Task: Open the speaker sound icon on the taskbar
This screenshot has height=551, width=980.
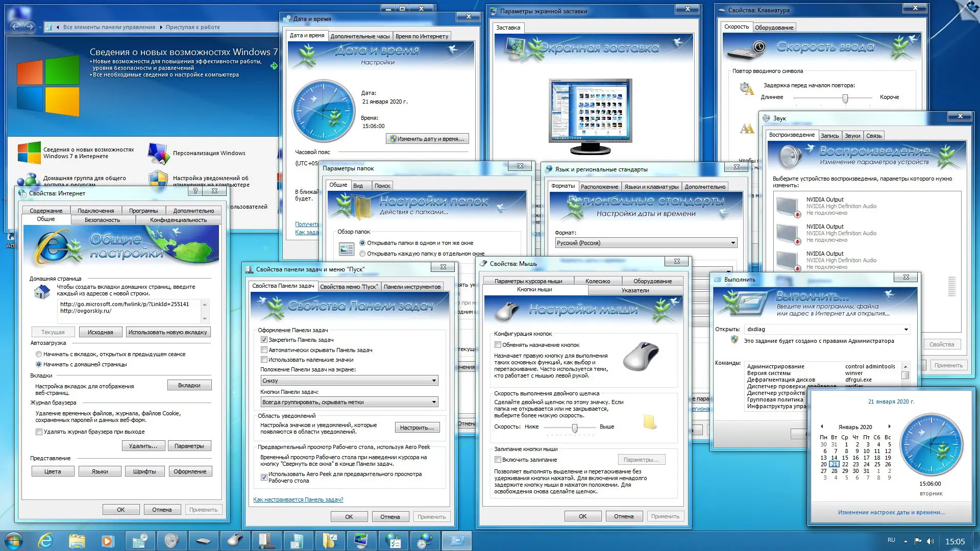Action: (171, 540)
